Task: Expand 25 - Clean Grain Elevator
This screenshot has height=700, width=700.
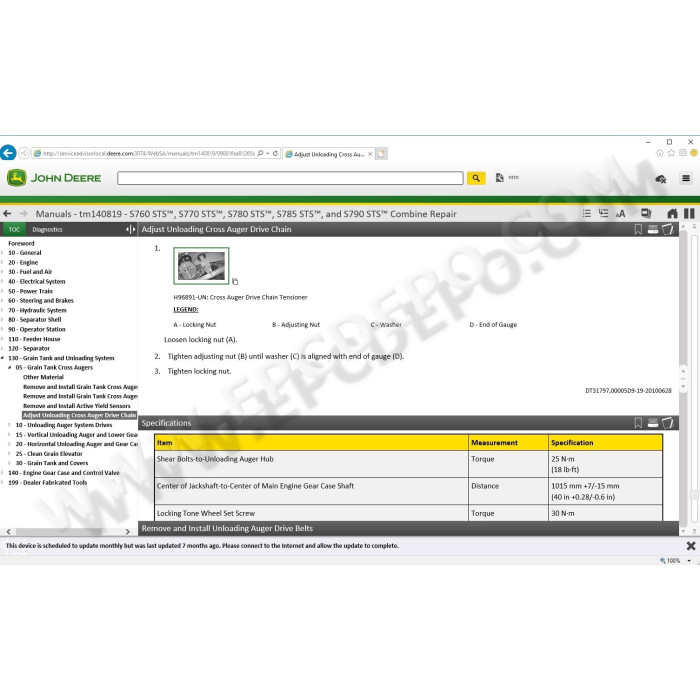Action: click(10, 454)
